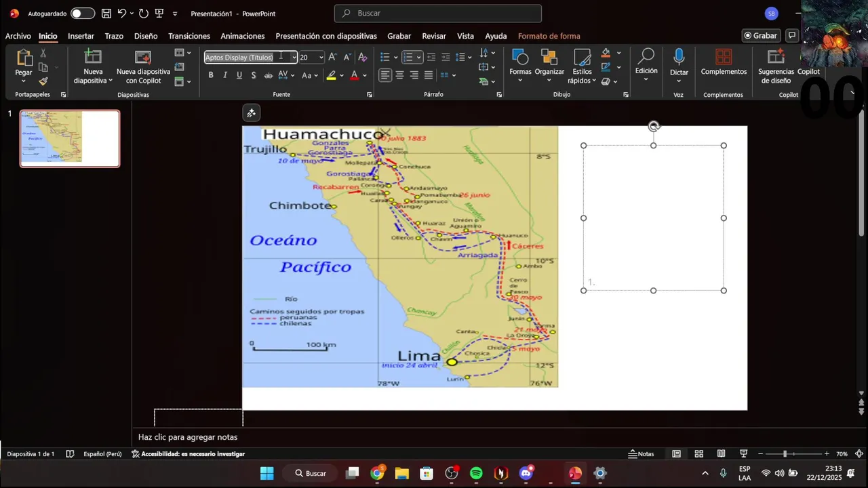
Task: Toggle Underline formatting
Action: pos(239,75)
